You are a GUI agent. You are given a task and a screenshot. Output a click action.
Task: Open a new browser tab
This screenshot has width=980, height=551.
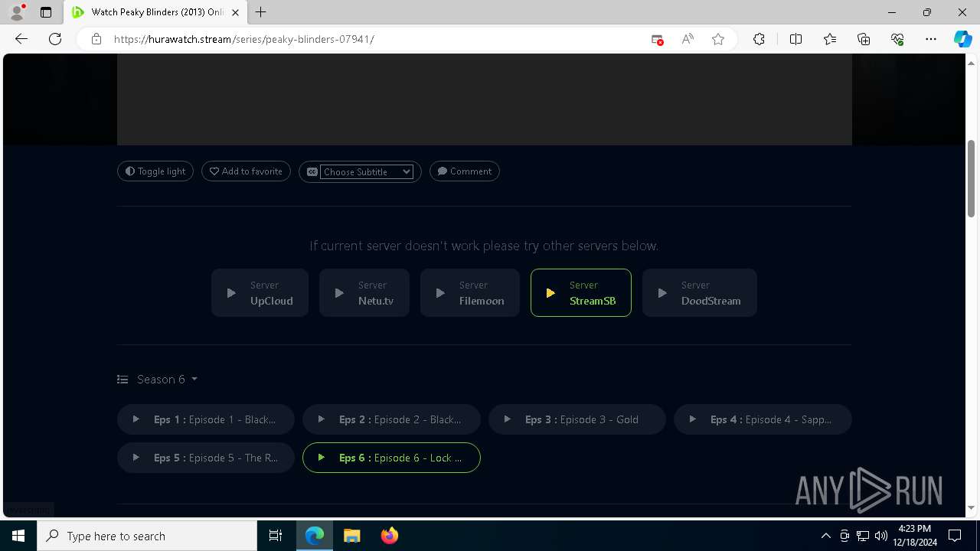point(261,12)
